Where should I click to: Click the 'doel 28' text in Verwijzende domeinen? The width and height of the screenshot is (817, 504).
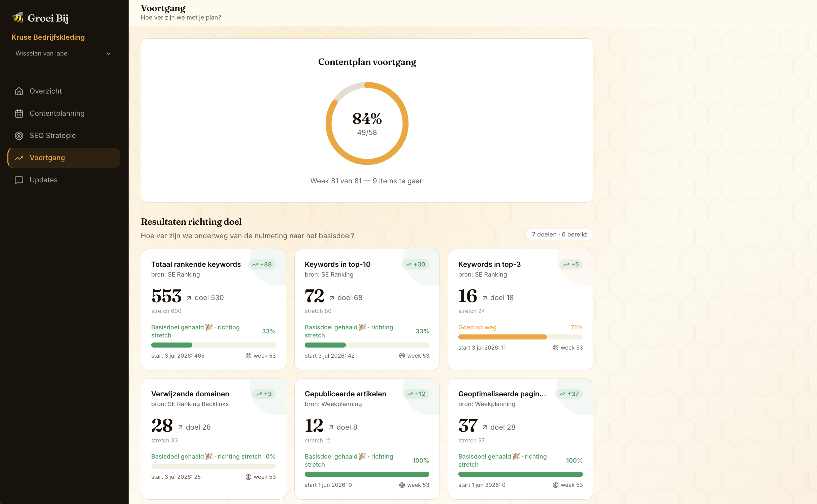click(x=198, y=427)
